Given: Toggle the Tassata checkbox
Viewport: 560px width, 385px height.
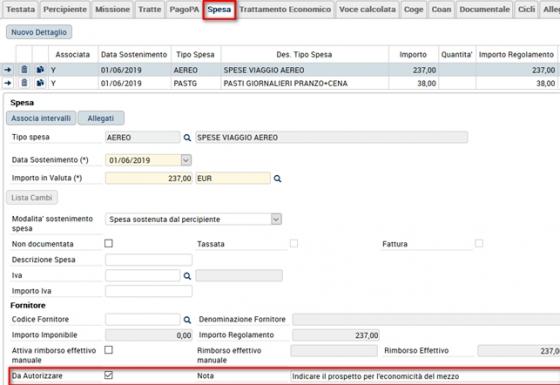Looking at the screenshot, I should [294, 244].
